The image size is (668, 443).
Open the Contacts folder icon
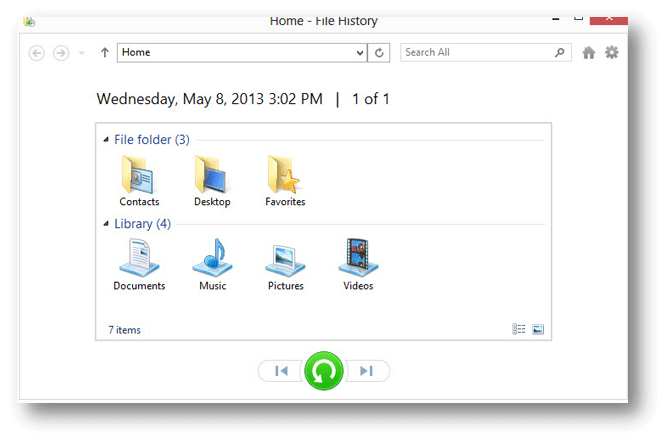(x=138, y=175)
